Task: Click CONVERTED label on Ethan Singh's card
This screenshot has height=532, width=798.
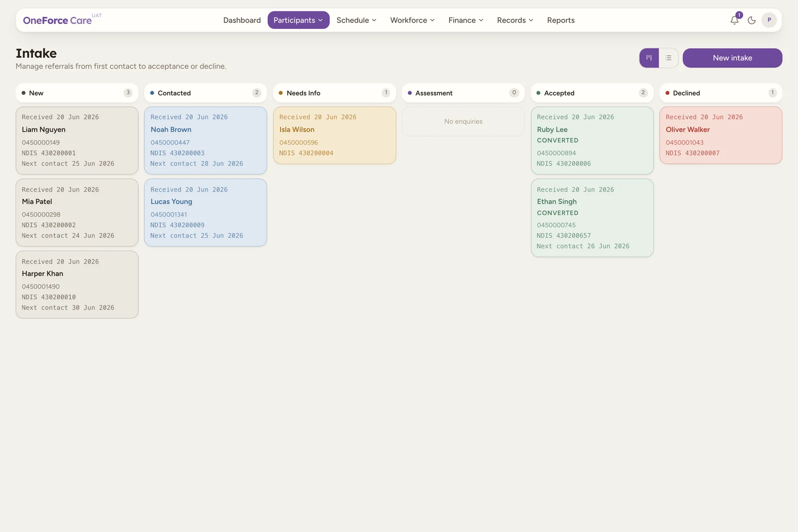Action: tap(558, 213)
